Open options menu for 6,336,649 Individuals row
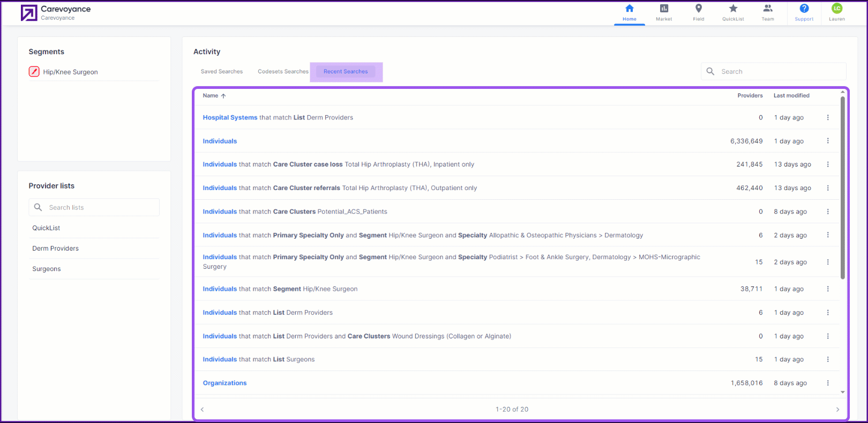 pyautogui.click(x=828, y=141)
